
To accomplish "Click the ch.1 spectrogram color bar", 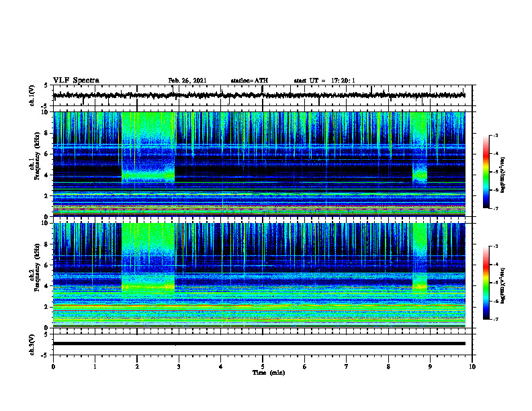I will tap(486, 172).
